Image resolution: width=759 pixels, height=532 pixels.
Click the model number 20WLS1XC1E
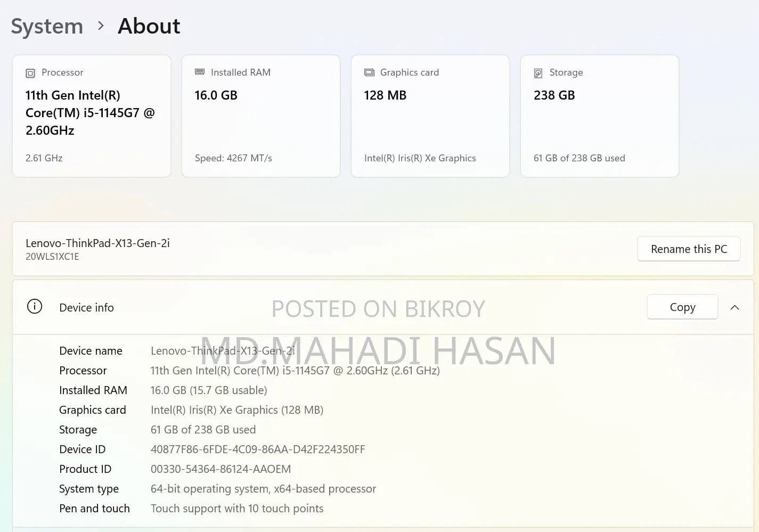pos(52,257)
